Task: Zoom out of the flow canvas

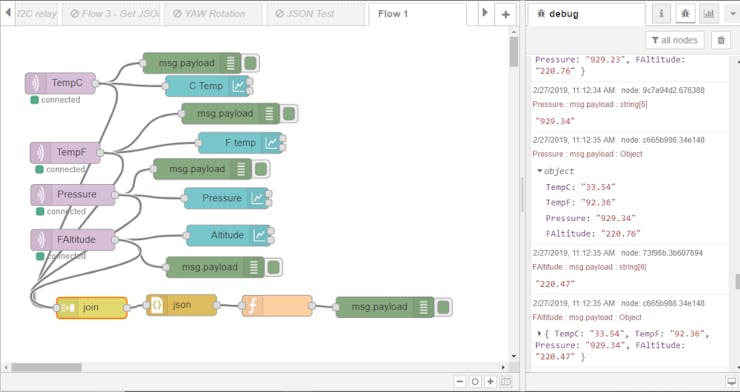Action: (x=461, y=382)
